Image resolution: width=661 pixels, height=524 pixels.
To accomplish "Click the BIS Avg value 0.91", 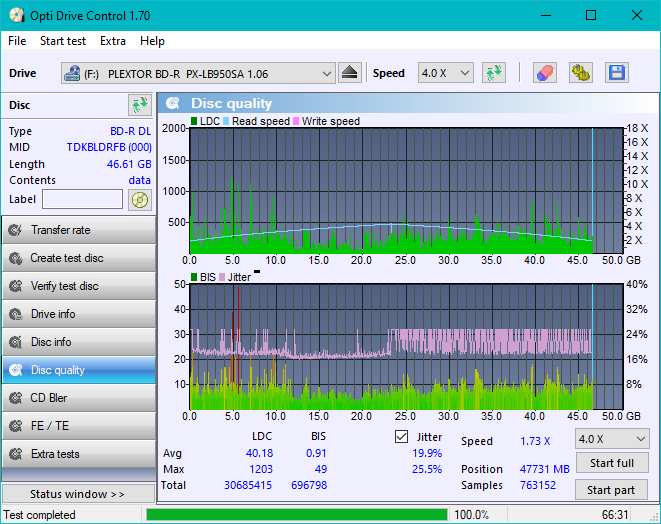I will point(316,453).
